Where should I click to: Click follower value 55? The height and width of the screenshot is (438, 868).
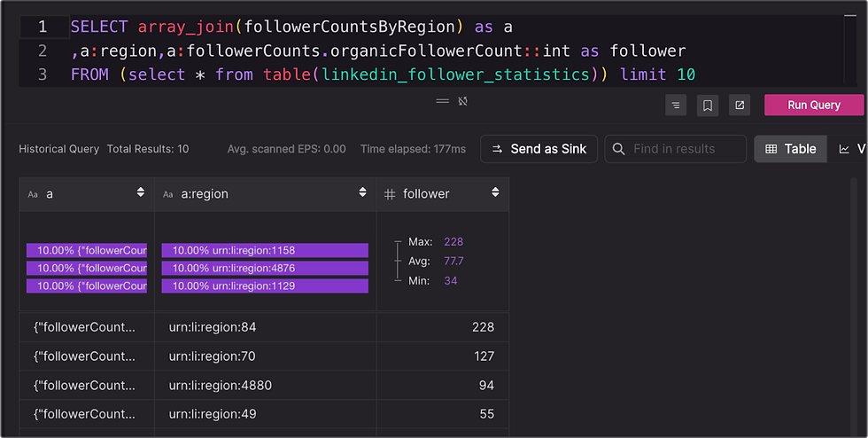(x=486, y=413)
